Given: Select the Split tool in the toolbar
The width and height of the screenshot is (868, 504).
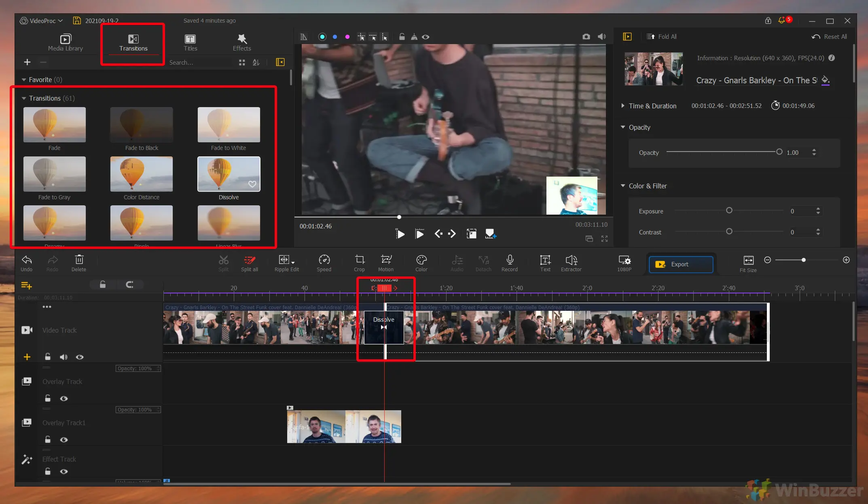Looking at the screenshot, I should coord(223,263).
